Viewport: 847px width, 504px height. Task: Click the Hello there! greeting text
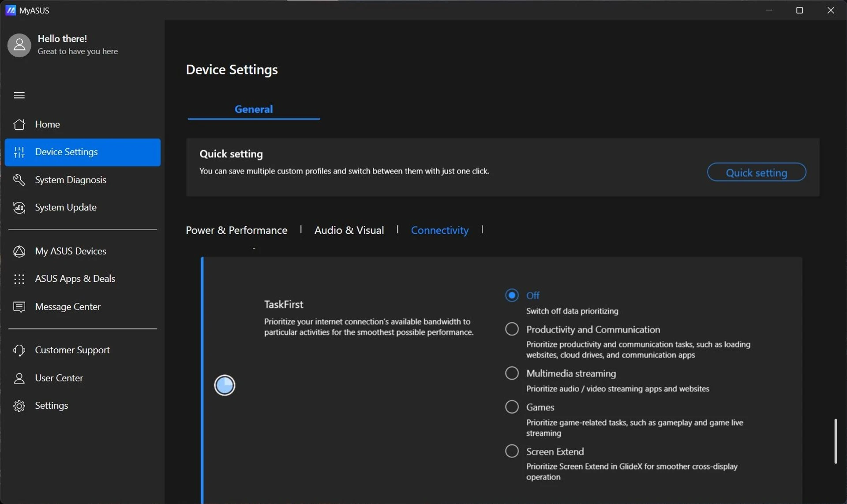point(62,39)
